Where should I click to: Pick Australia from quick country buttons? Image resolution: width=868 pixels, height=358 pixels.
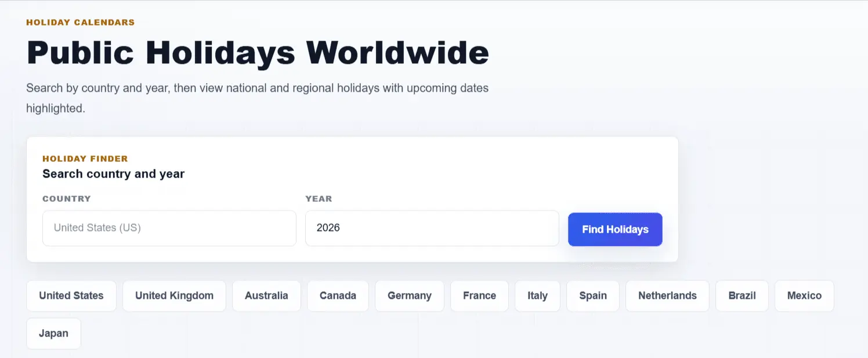[266, 296]
